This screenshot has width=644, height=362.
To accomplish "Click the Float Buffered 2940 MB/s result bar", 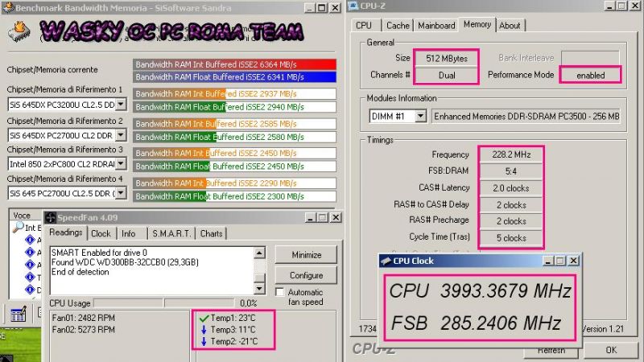I will (x=234, y=107).
